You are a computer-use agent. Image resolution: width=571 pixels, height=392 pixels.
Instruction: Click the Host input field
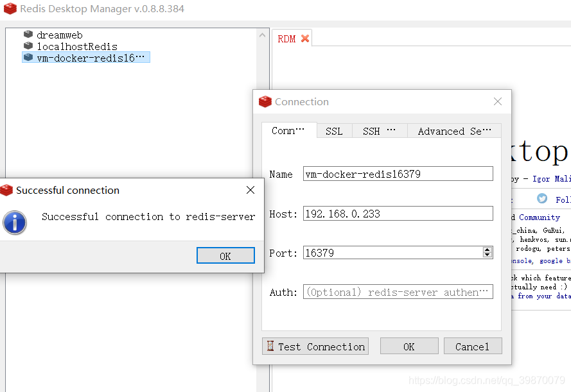398,214
